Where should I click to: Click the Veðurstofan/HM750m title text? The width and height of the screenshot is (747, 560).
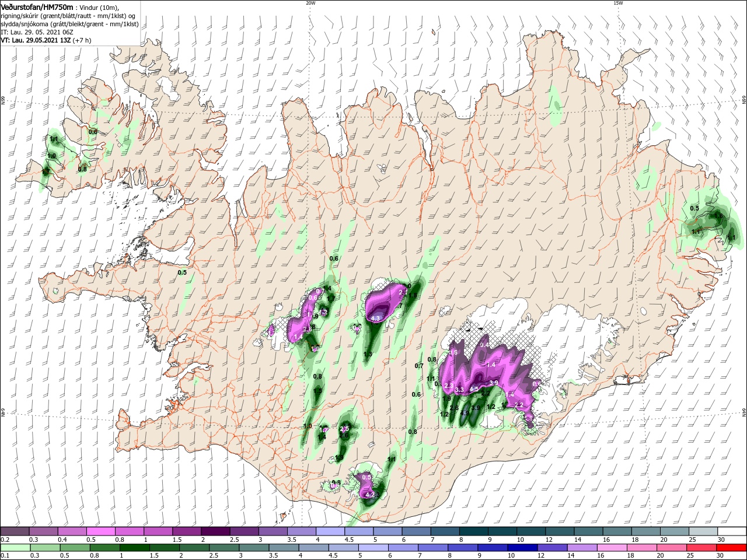37,7
